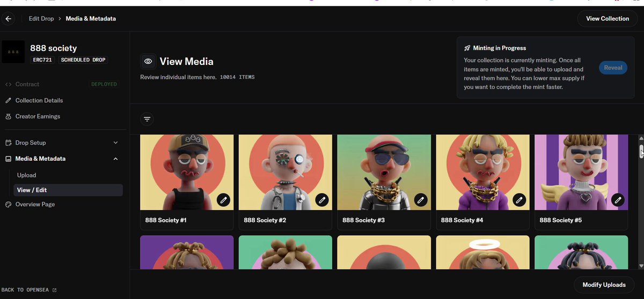Click the eye icon next to View Media
Image resolution: width=644 pixels, height=299 pixels.
[x=148, y=62]
